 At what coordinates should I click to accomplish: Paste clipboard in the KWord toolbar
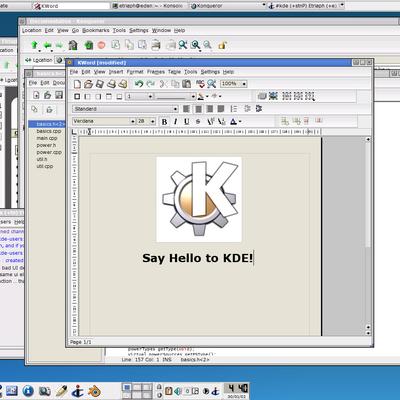[x=187, y=84]
